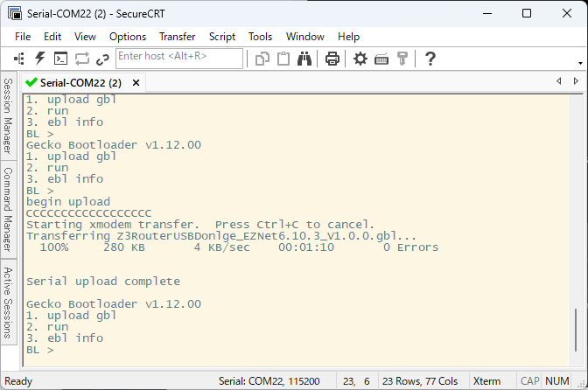Expand the toolbar overflow arrow
Viewport: 588px width, 390px height.
[580, 63]
